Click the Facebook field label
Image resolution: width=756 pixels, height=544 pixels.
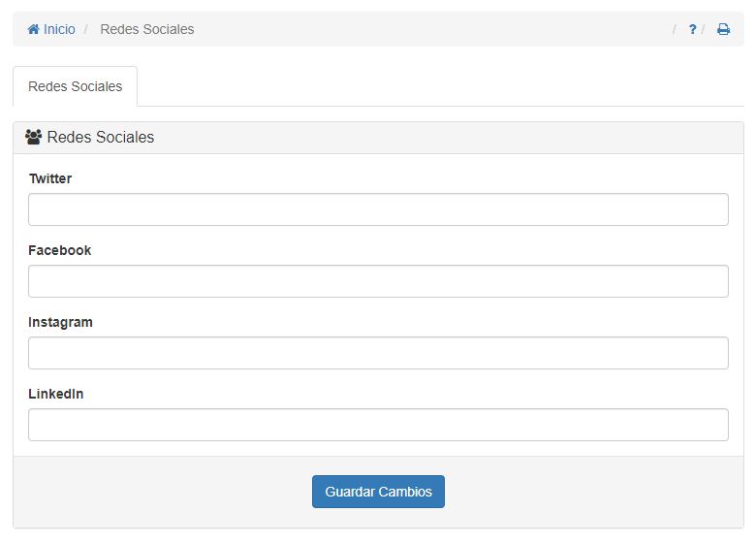(x=59, y=250)
